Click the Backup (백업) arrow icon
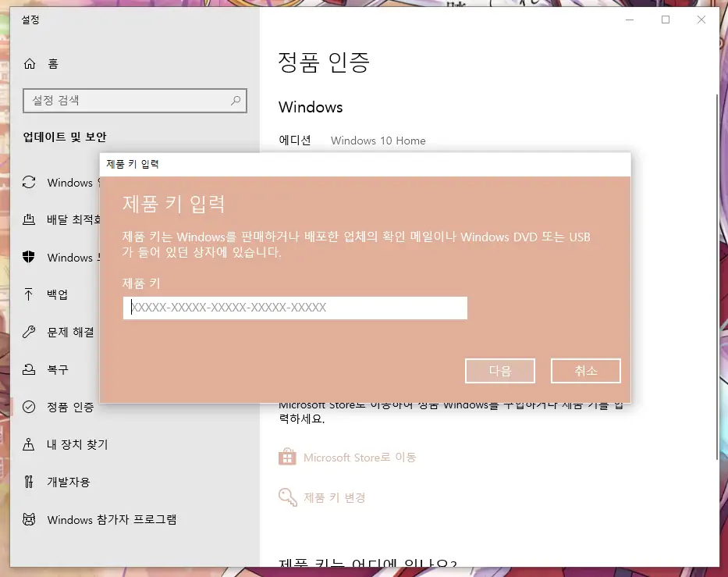This screenshot has width=728, height=577. click(x=28, y=294)
